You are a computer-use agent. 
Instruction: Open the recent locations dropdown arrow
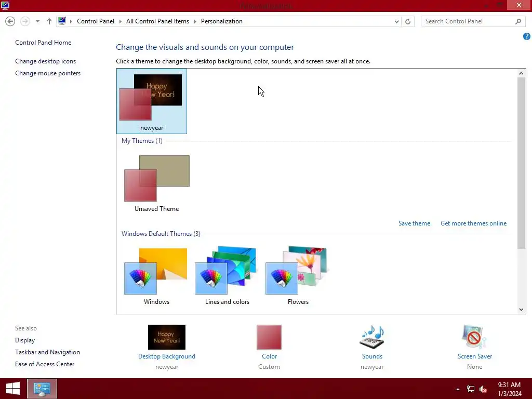click(37, 21)
